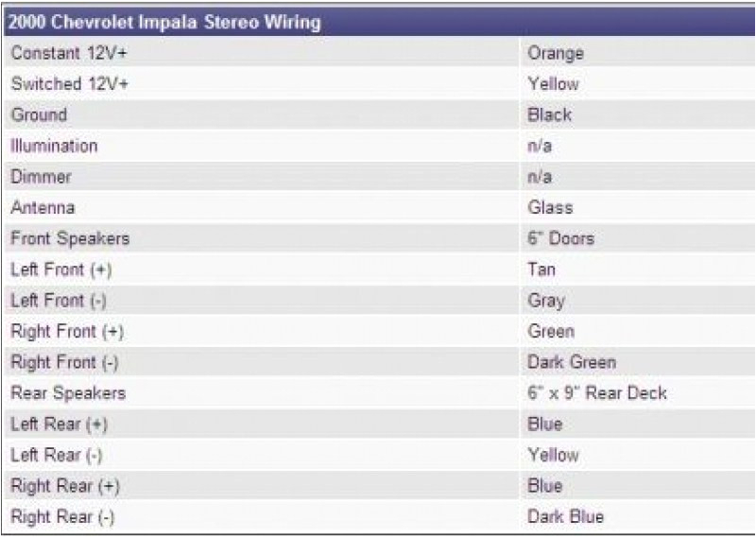Click the Illumination row label
The width and height of the screenshot is (756, 539).
click(54, 146)
